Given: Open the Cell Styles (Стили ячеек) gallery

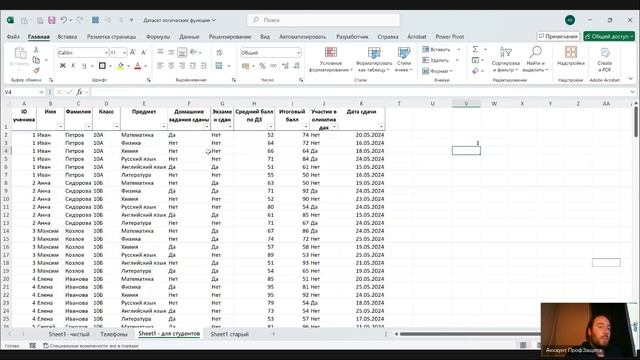Looking at the screenshot, I should pos(403,60).
